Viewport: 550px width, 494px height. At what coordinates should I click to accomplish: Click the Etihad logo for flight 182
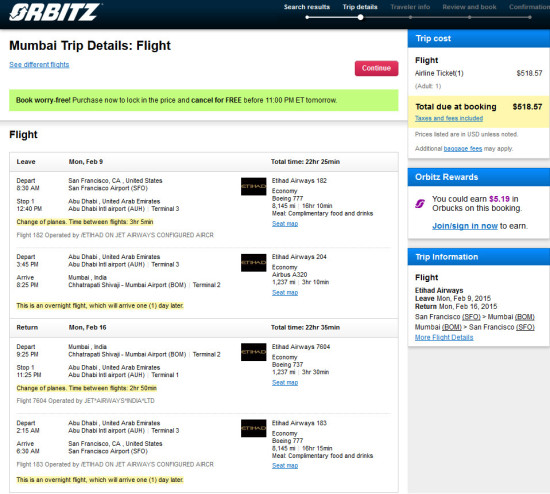tap(253, 186)
